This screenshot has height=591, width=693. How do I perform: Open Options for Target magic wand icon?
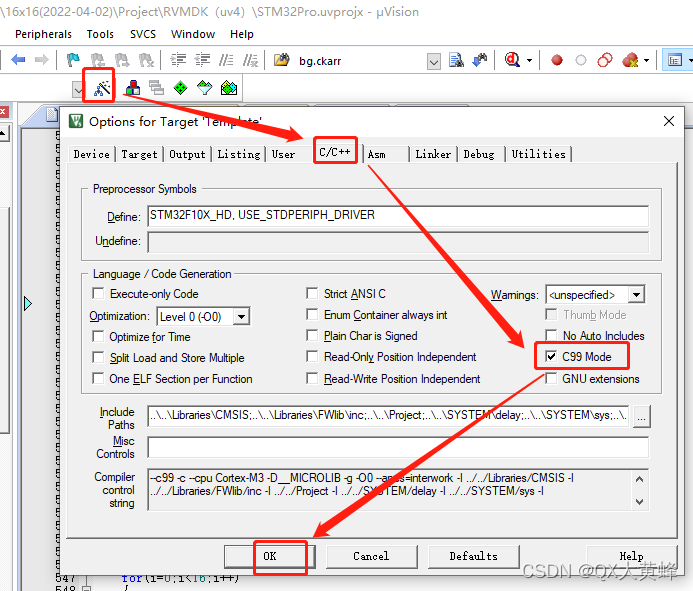(x=102, y=88)
